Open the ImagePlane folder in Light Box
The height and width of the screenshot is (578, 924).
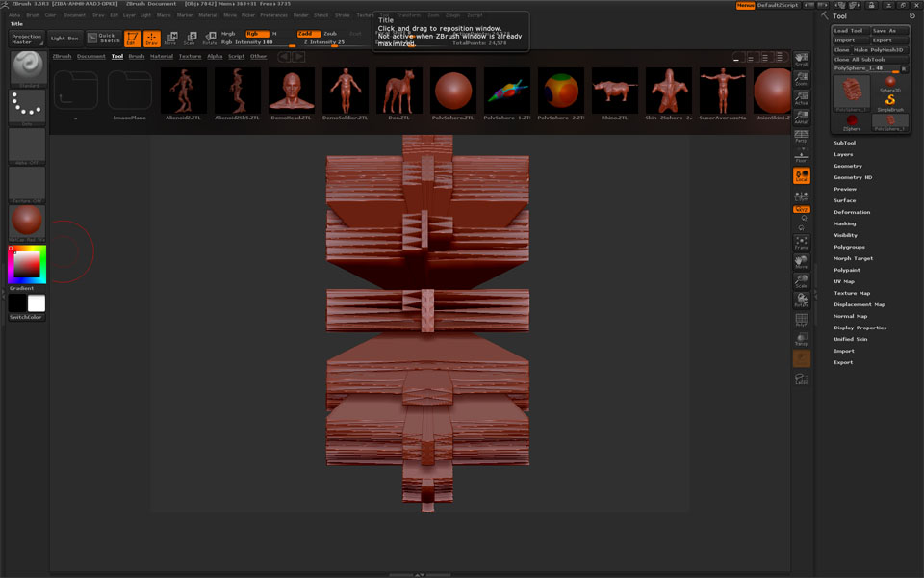(x=130, y=94)
